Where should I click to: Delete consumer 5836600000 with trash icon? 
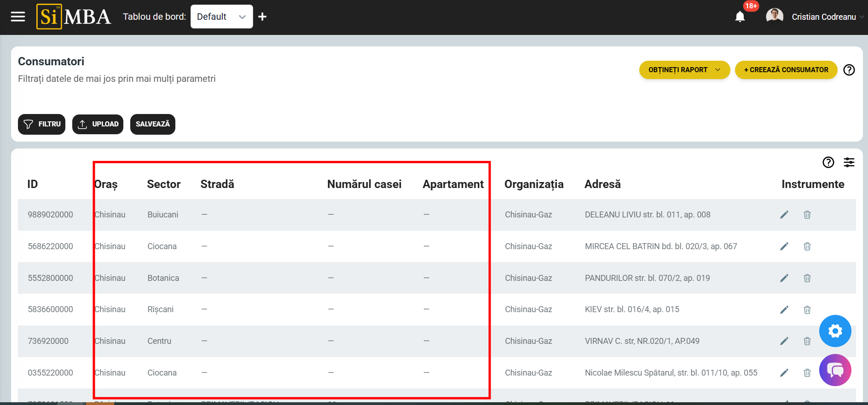point(807,310)
